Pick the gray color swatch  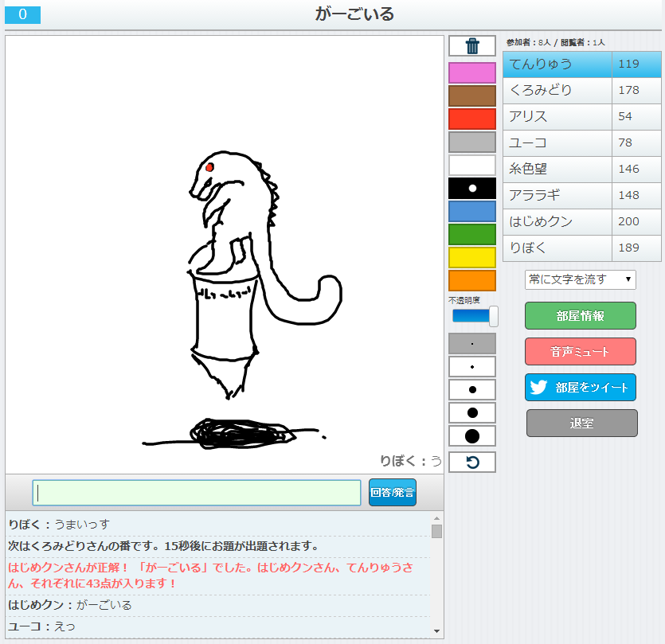coord(472,142)
